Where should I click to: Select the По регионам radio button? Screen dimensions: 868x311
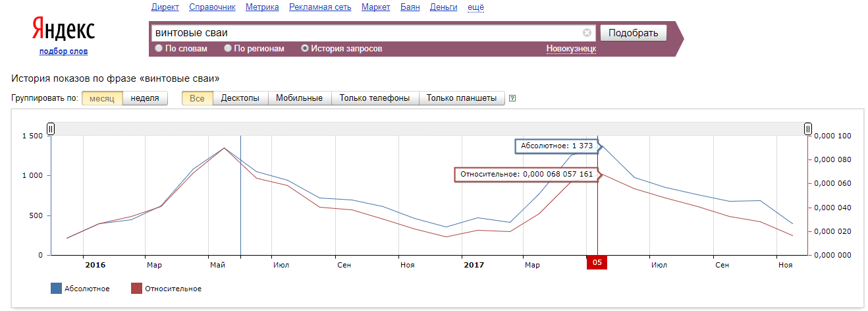pos(228,48)
